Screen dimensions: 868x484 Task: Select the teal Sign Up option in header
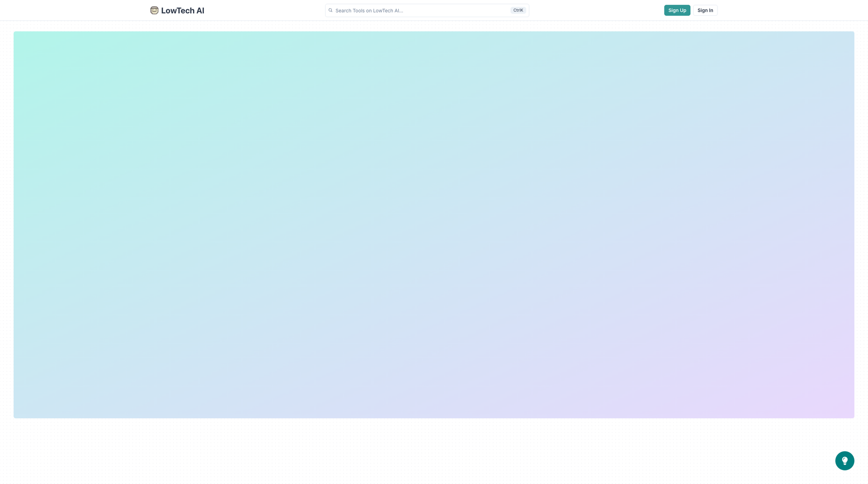click(x=677, y=10)
